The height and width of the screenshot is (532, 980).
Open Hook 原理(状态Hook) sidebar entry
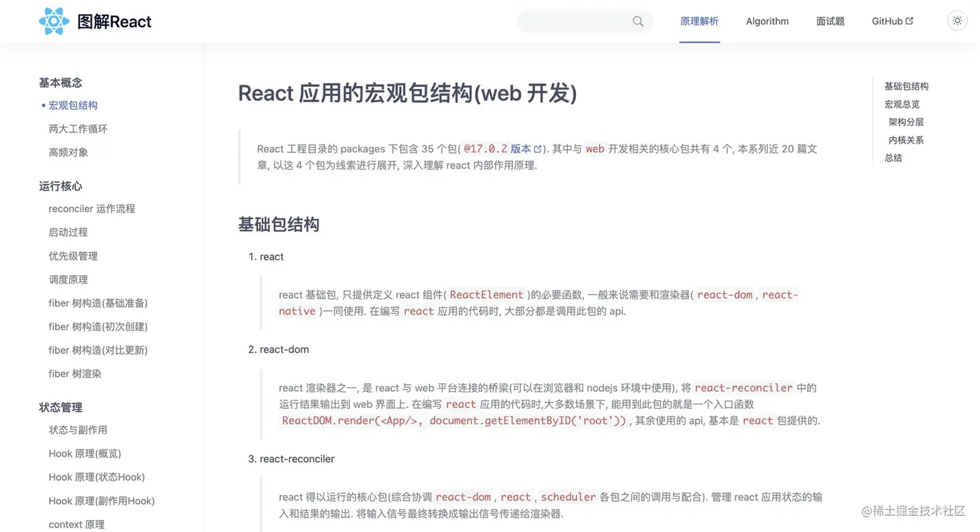tap(97, 477)
